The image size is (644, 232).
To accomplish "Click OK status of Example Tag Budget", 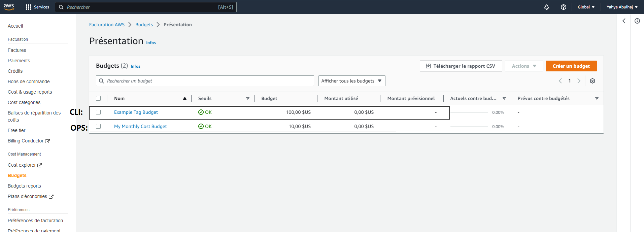I will pyautogui.click(x=205, y=112).
